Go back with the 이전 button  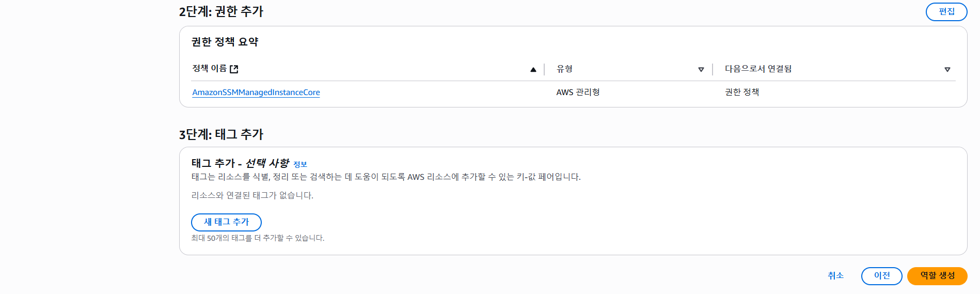tap(881, 276)
